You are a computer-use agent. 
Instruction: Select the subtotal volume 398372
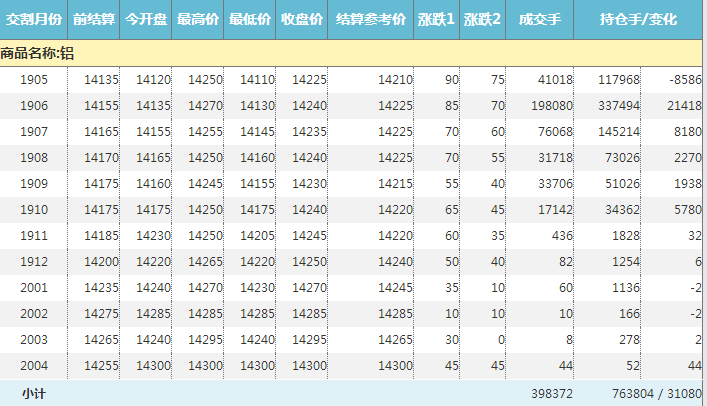(552, 394)
